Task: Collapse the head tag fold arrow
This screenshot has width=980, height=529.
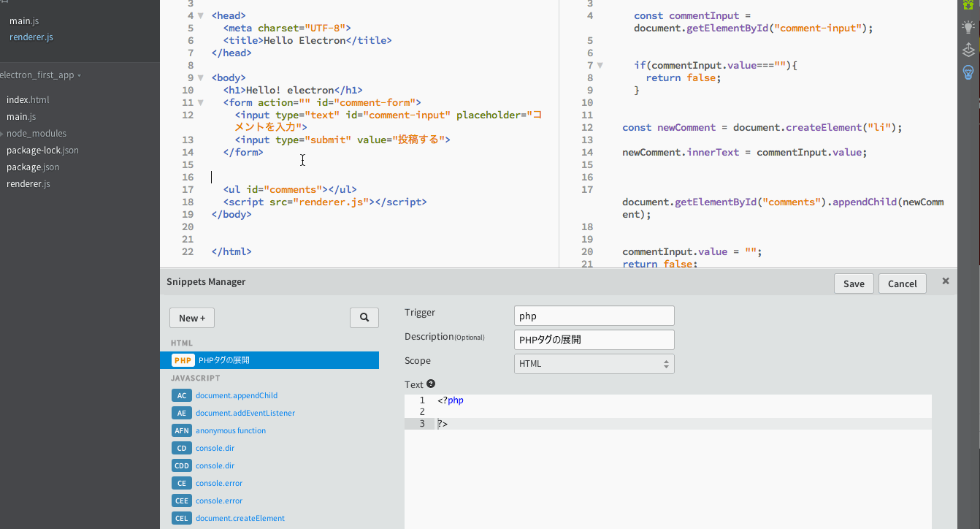Action: click(201, 15)
